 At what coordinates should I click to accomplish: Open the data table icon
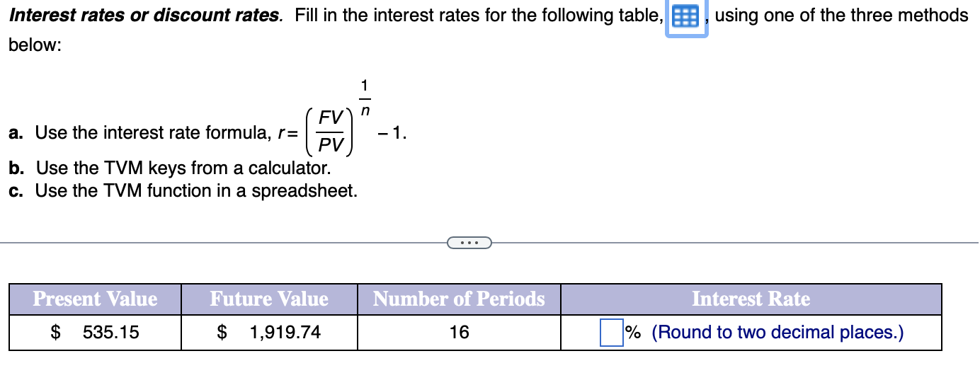(x=686, y=16)
